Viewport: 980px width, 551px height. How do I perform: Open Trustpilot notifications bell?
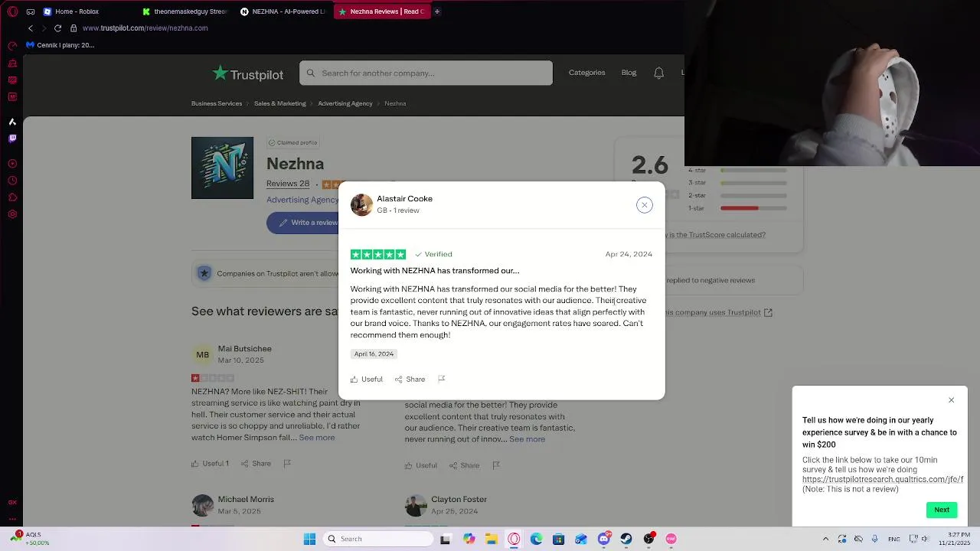pyautogui.click(x=658, y=73)
